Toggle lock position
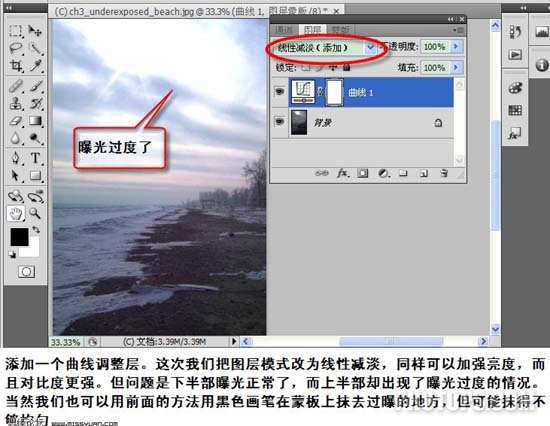This screenshot has width=550, height=426. pyautogui.click(x=333, y=67)
